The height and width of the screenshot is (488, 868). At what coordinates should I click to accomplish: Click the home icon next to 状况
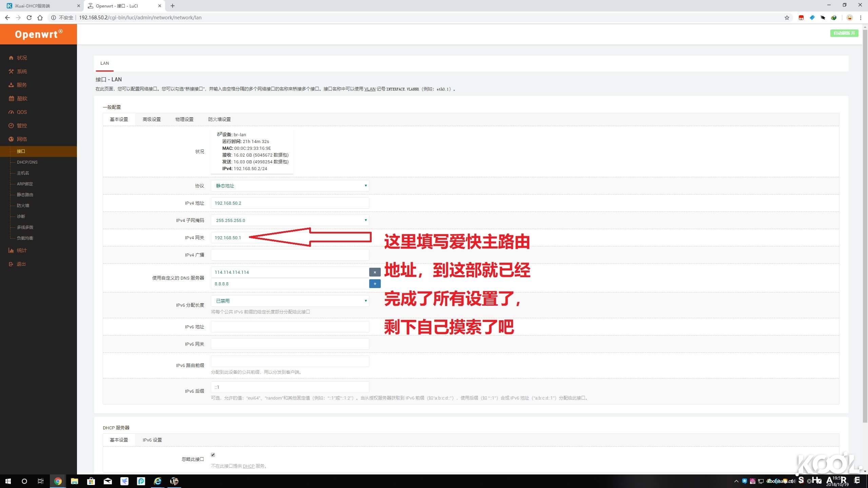[x=11, y=58]
